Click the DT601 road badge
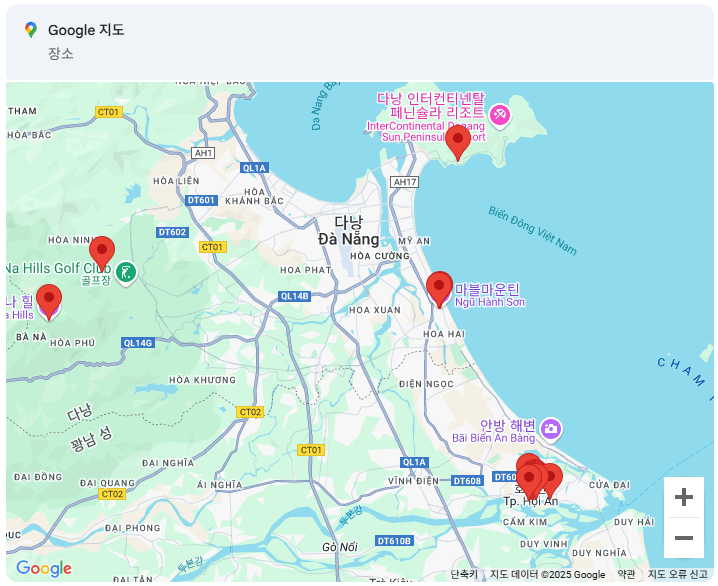This screenshot has height=586, width=718. pos(201,200)
